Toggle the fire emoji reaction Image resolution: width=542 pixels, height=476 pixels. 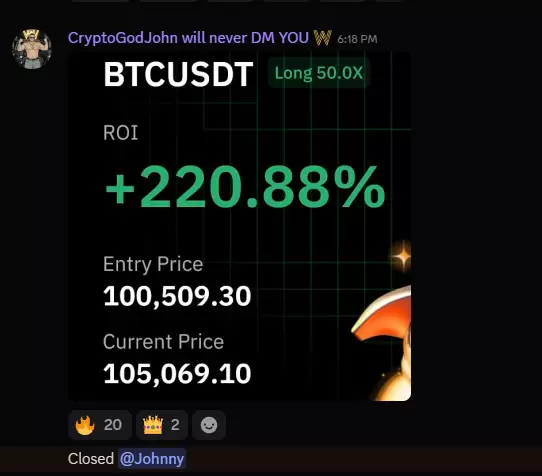100,425
